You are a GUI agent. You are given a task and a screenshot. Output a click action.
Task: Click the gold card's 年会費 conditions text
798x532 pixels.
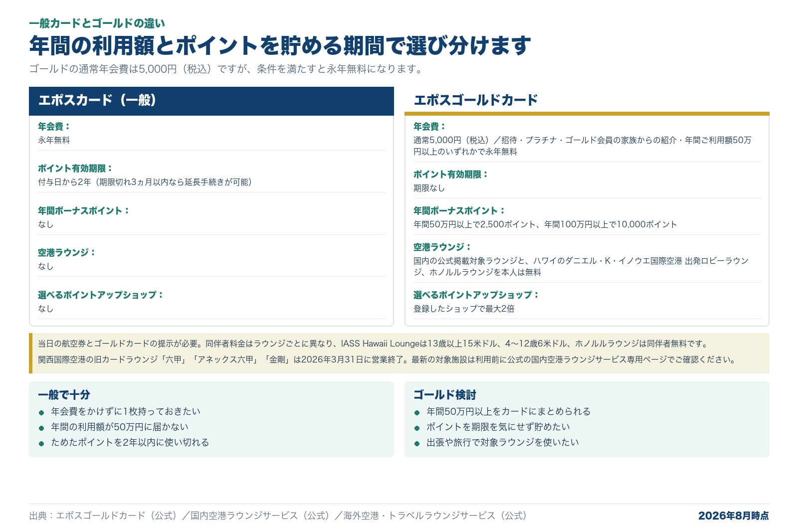pyautogui.click(x=583, y=146)
